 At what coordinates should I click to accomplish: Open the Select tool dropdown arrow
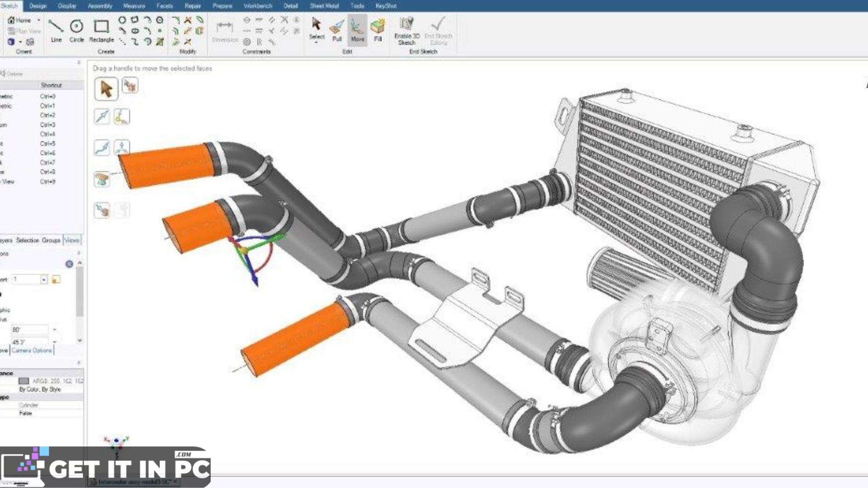(x=316, y=42)
